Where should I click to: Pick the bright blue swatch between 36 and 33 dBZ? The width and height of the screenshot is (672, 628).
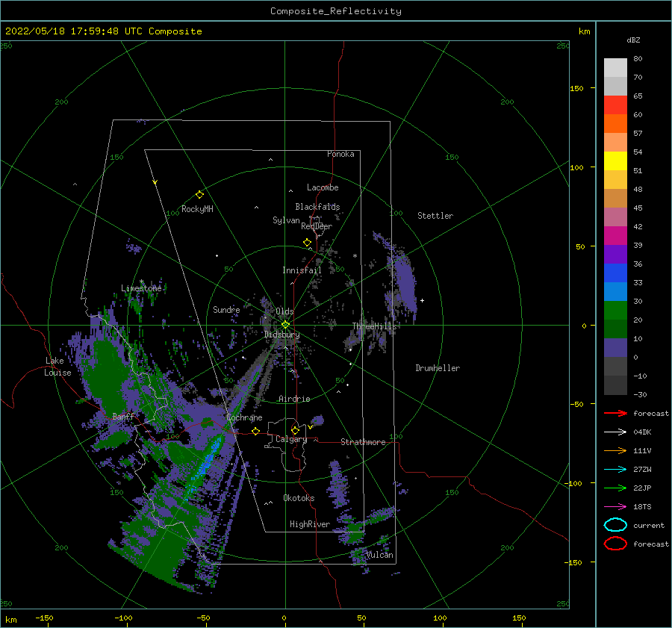click(615, 273)
